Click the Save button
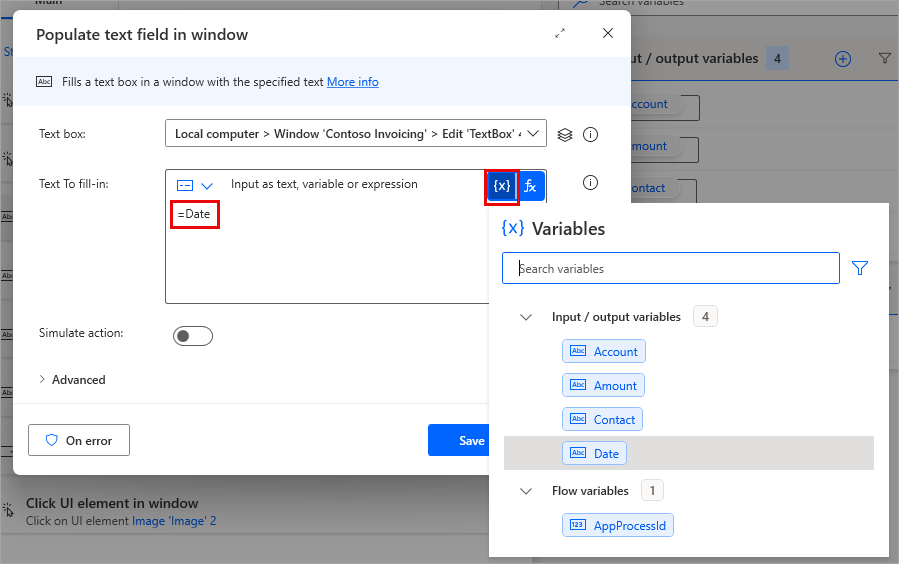This screenshot has height=564, width=899. (459, 440)
